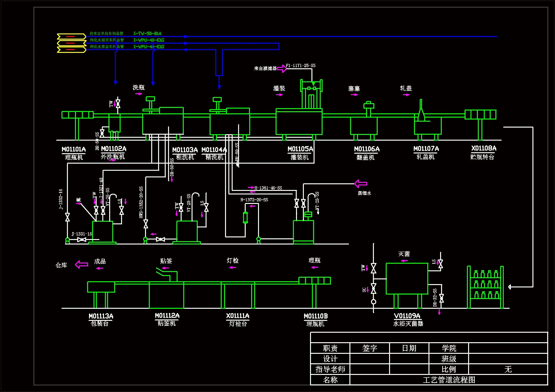This screenshot has width=555, height=392.
Task: Click the 灯检 process step label
Action: click(233, 261)
